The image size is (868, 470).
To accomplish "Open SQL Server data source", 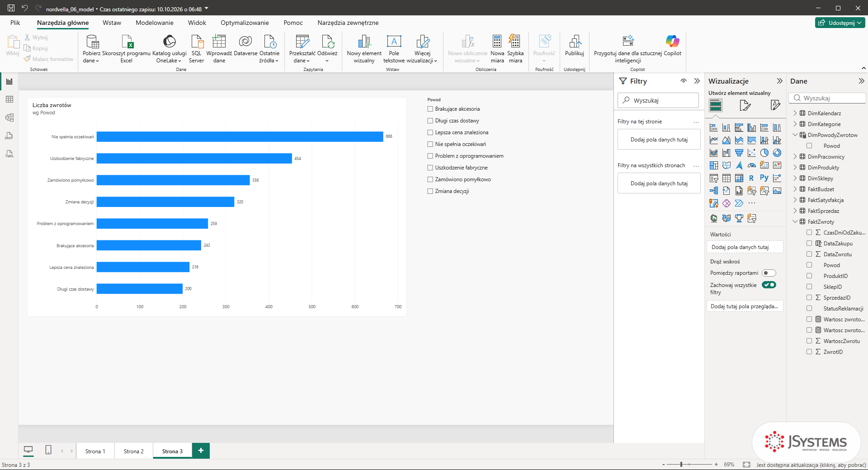I will coord(196,49).
